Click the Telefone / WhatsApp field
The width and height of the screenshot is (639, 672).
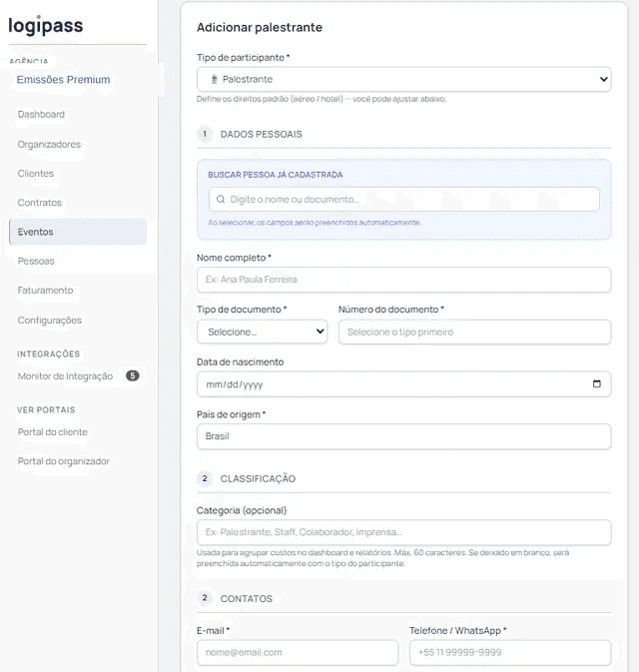coord(510,653)
